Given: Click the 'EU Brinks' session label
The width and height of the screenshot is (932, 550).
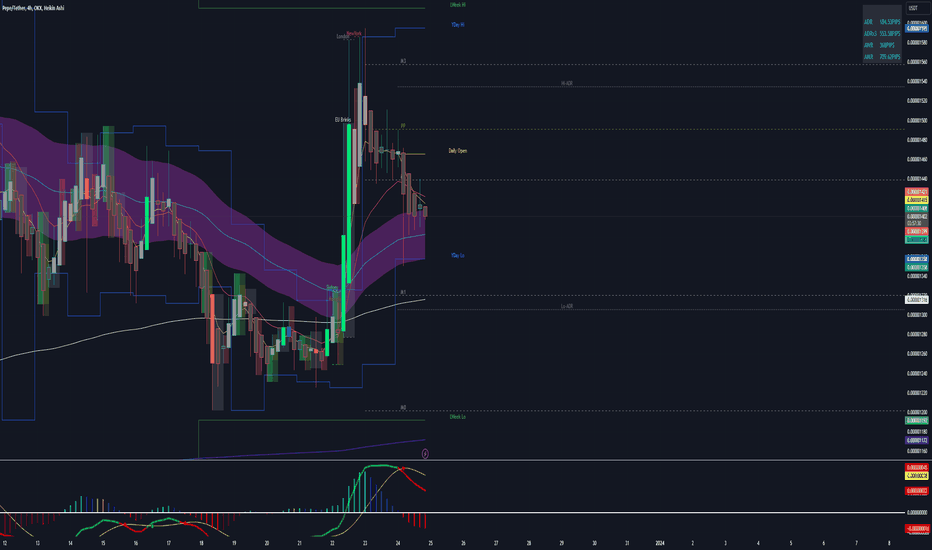Looking at the screenshot, I should (343, 120).
